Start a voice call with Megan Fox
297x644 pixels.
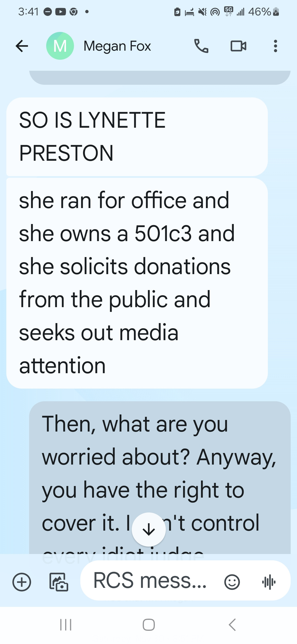pos(201,46)
